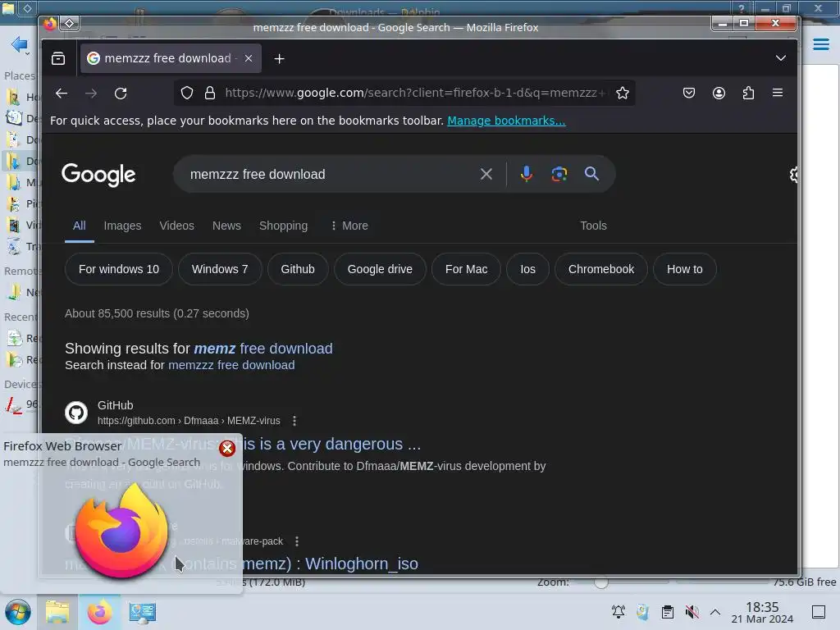This screenshot has height=630, width=840.
Task: Submit search with magnifier icon
Action: pos(591,174)
